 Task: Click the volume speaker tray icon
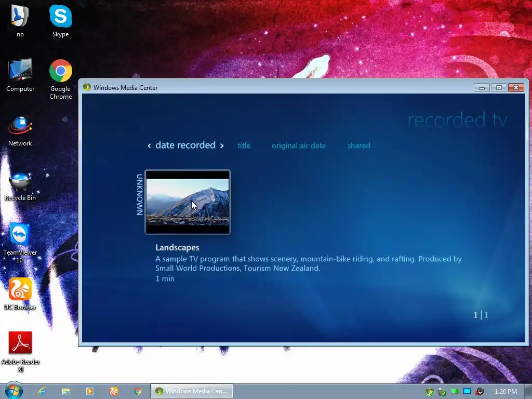(480, 392)
